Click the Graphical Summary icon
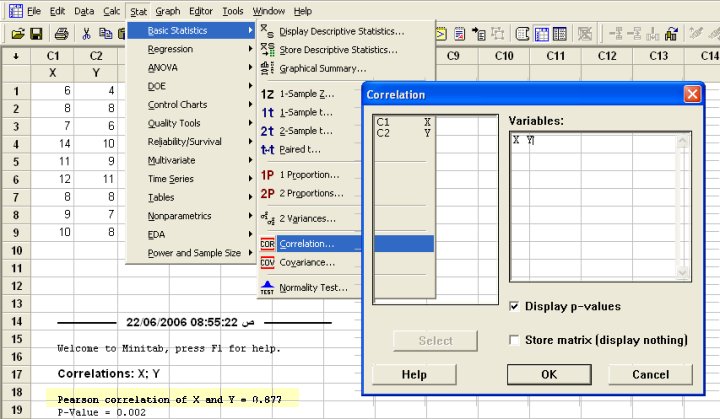The image size is (720, 419). tap(267, 68)
